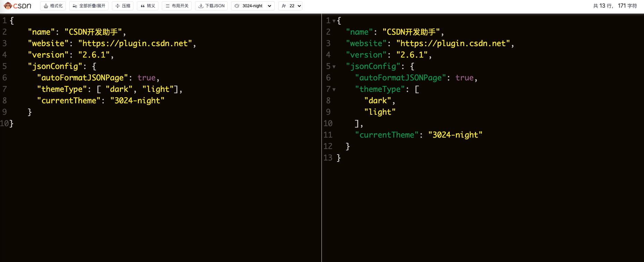Collapse jsonConfig fold arrow at line 5
644x262 pixels.
pos(334,67)
